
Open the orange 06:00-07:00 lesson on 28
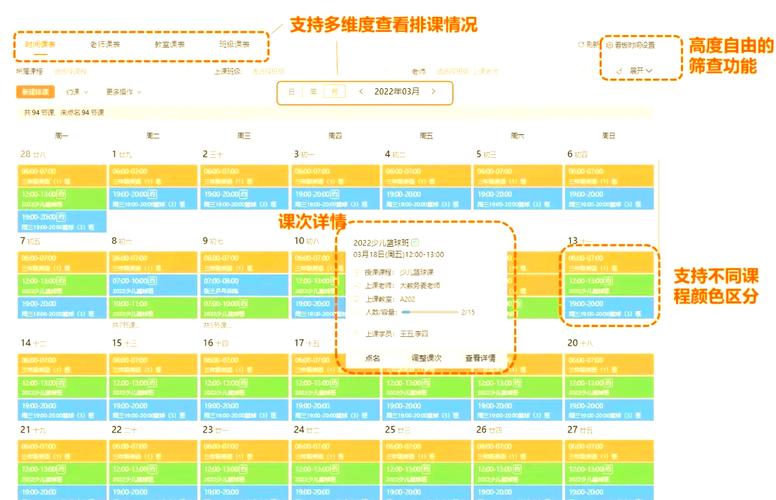pos(62,176)
